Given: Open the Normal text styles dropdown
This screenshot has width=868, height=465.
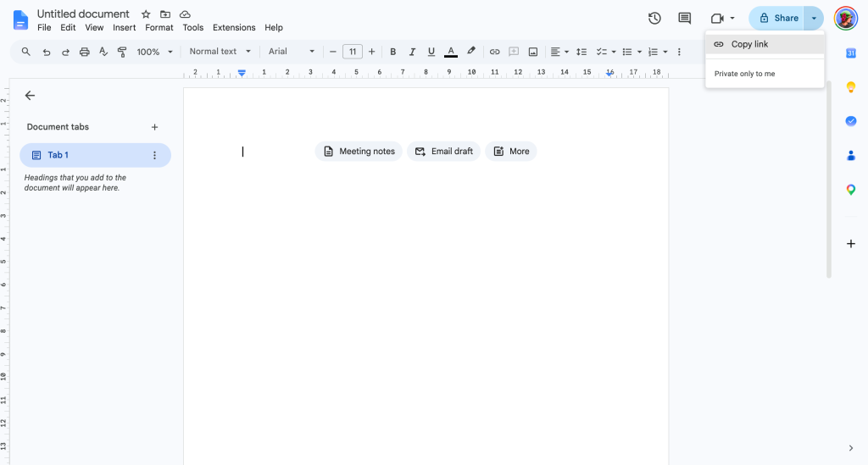Looking at the screenshot, I should tap(220, 52).
